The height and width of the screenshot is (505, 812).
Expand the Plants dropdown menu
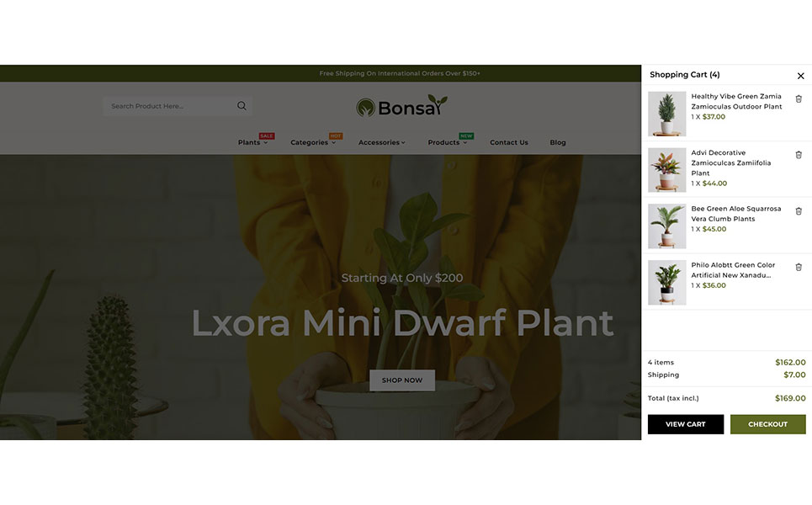pyautogui.click(x=252, y=142)
